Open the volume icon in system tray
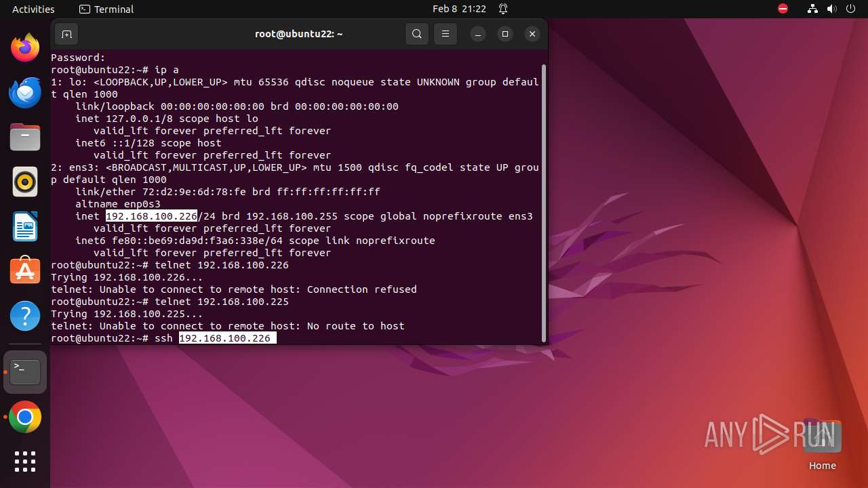The width and height of the screenshot is (868, 488). [x=832, y=9]
